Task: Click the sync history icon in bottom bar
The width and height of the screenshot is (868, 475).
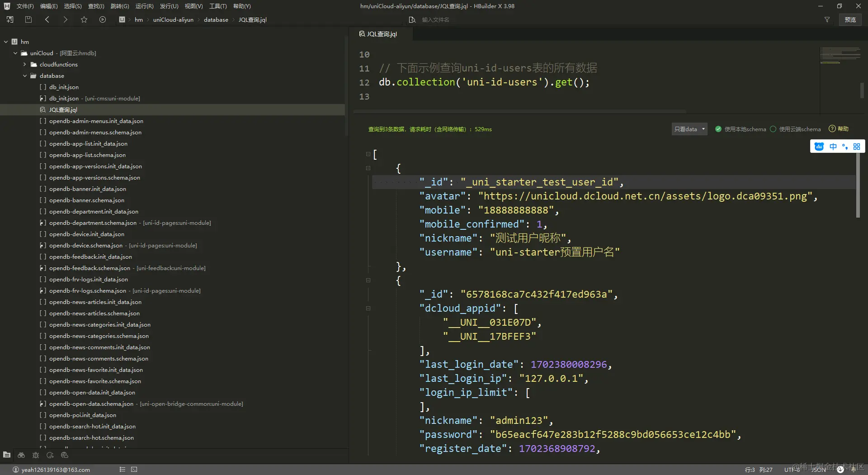Action: (50, 455)
